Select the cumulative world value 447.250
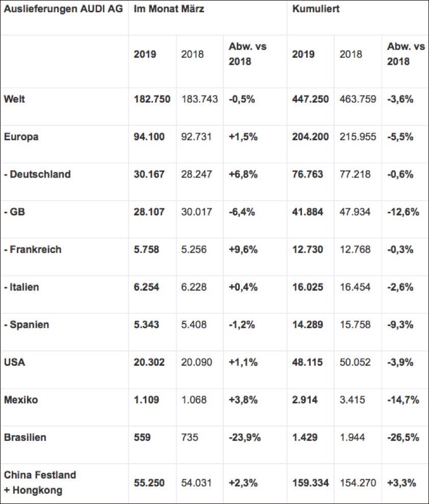The height and width of the screenshot is (504, 429). click(310, 99)
